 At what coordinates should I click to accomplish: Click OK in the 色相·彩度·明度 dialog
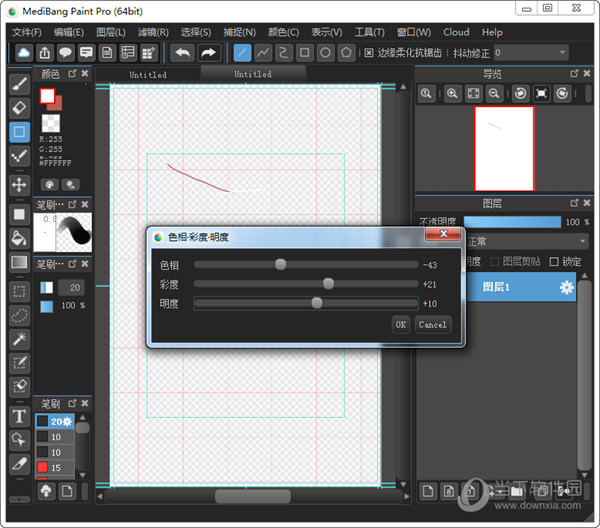click(x=401, y=325)
